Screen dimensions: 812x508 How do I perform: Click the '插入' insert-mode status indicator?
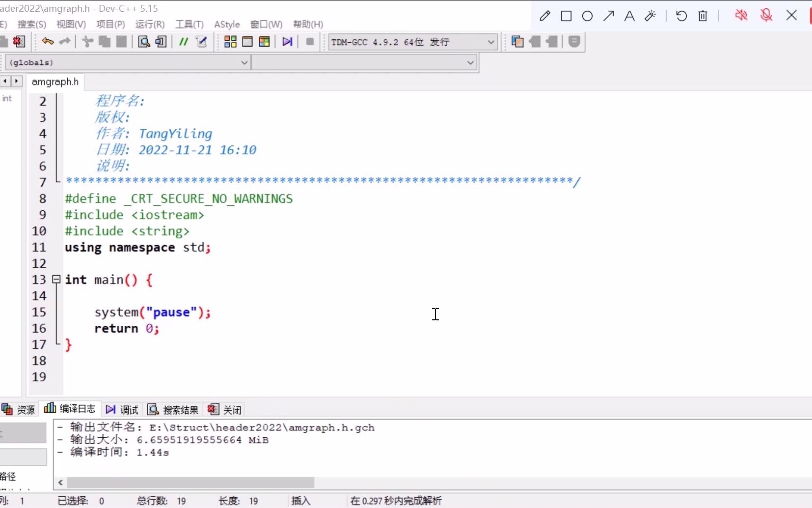coord(301,501)
